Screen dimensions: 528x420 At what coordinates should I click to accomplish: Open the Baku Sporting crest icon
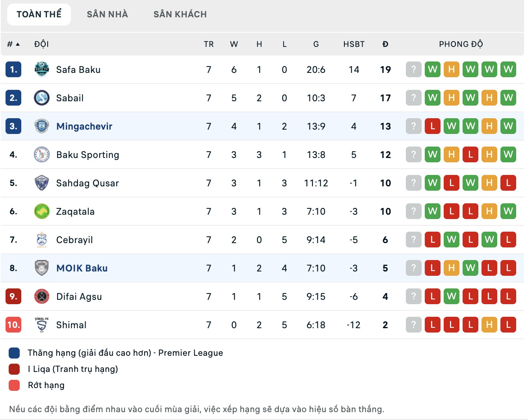tap(42, 154)
